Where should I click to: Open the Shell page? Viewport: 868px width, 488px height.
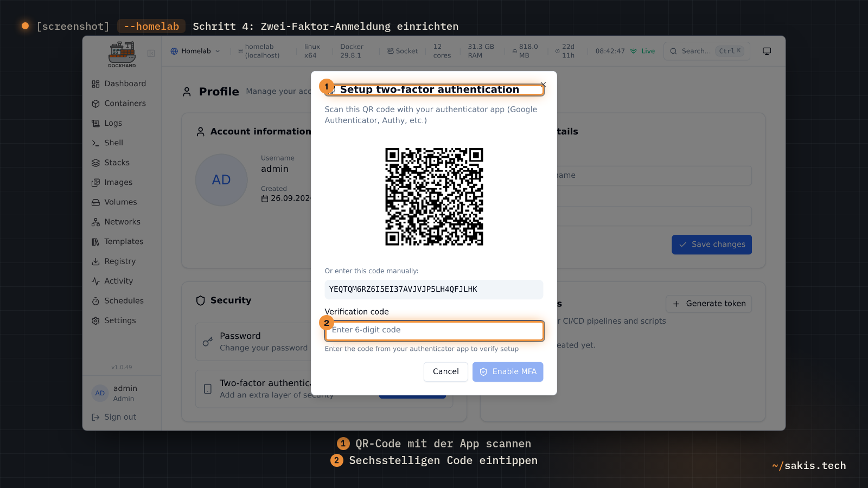click(x=107, y=143)
